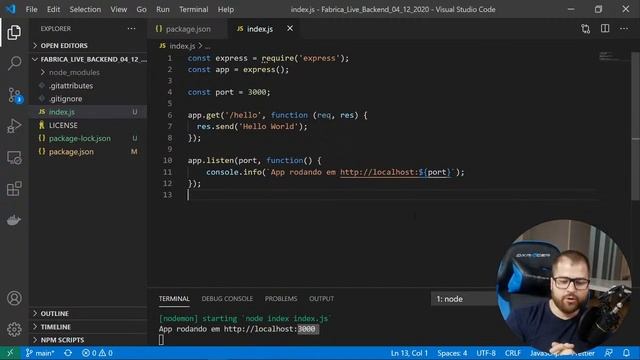The width and height of the screenshot is (640, 360).
Task: Click the Explorer more actions ellipsis
Action: tap(131, 29)
